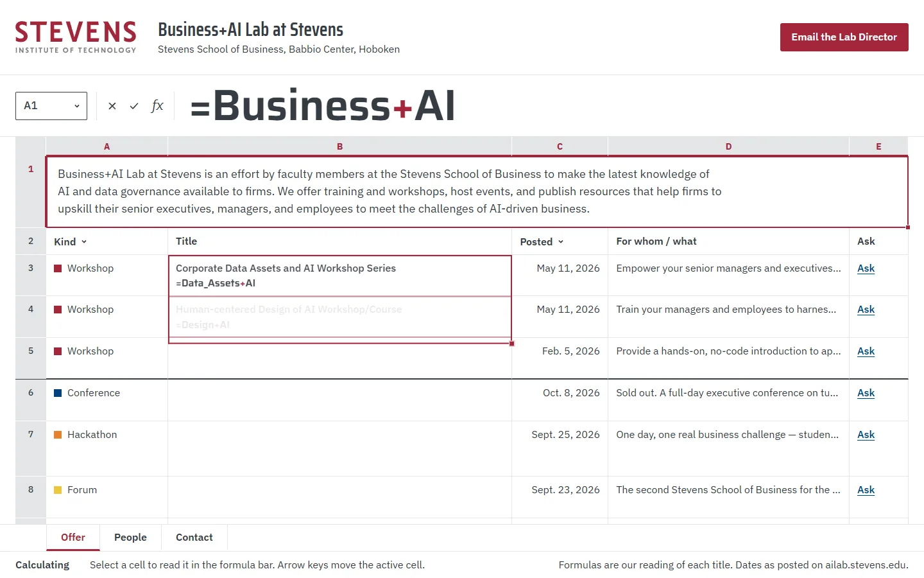
Task: Click the orange Hackathon marker in row 7
Action: click(x=58, y=435)
